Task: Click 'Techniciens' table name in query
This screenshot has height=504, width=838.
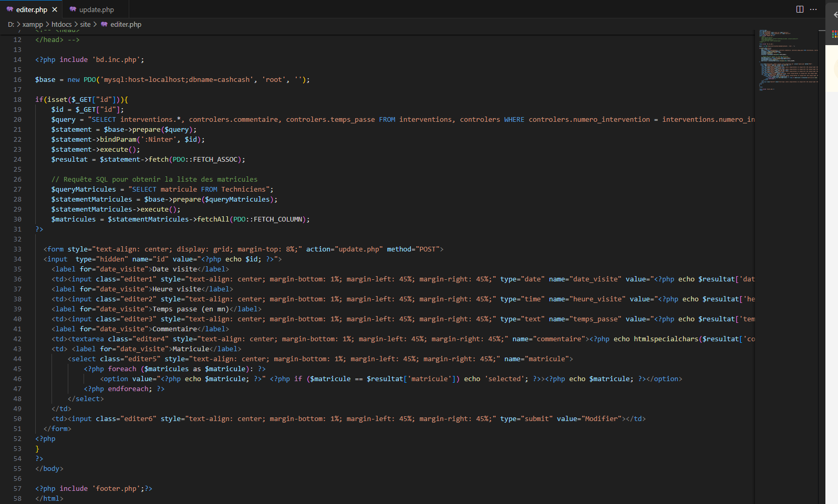Action: tap(243, 189)
